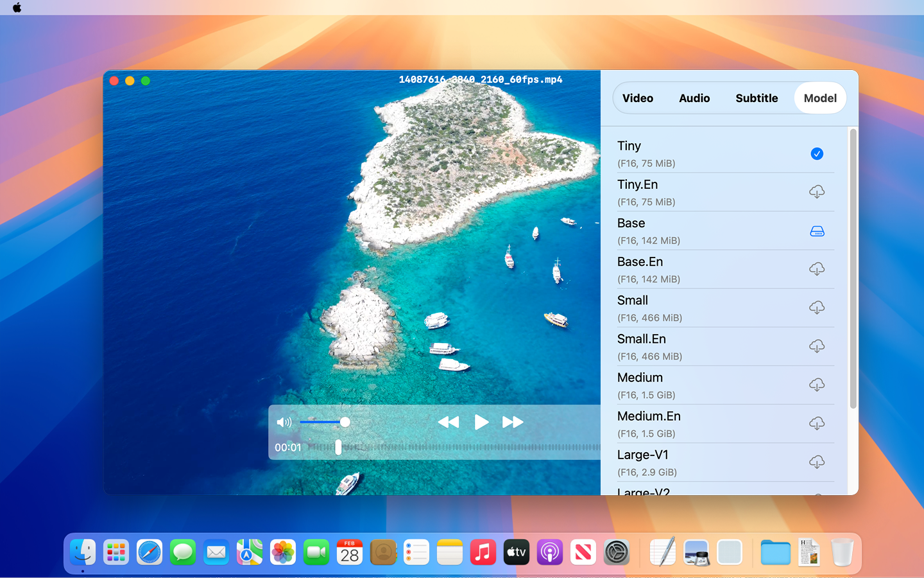This screenshot has height=578, width=924.
Task: Open the Apple menu
Action: [17, 8]
